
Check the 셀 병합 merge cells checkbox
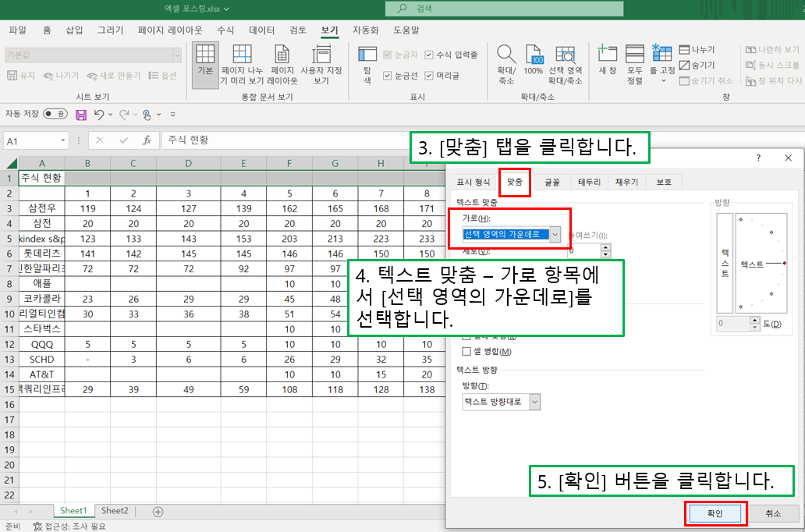click(466, 351)
